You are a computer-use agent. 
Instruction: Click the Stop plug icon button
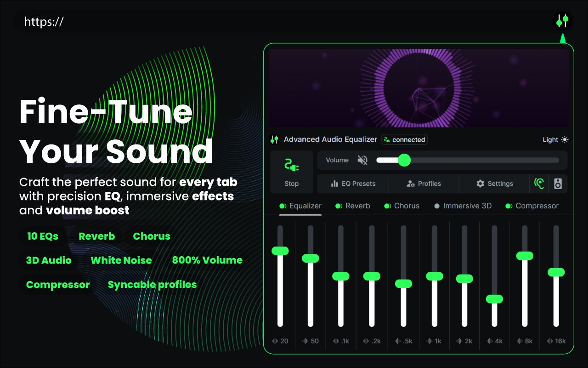point(291,172)
